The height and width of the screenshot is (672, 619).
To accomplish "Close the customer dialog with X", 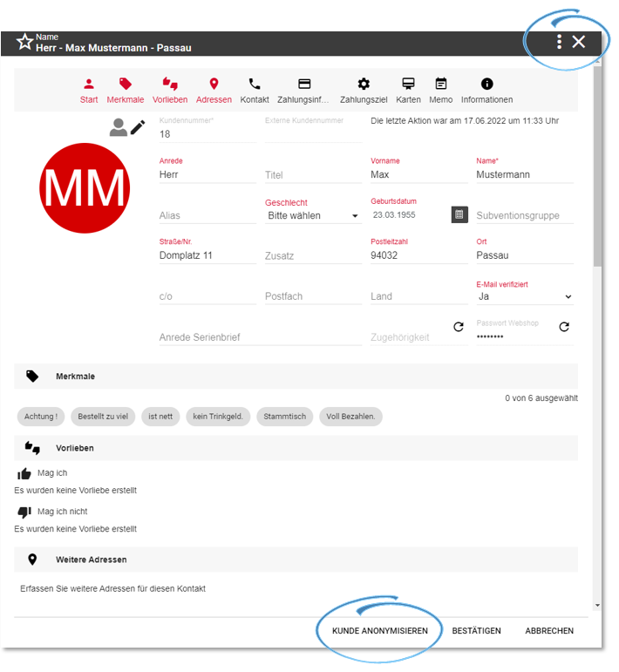I will (579, 42).
